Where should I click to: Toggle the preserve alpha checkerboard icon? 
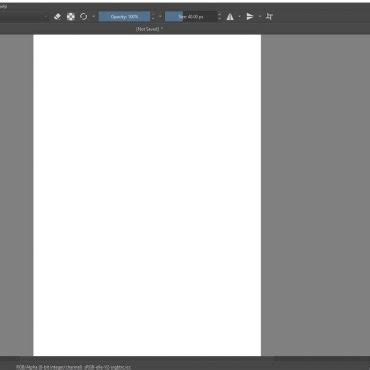(71, 16)
